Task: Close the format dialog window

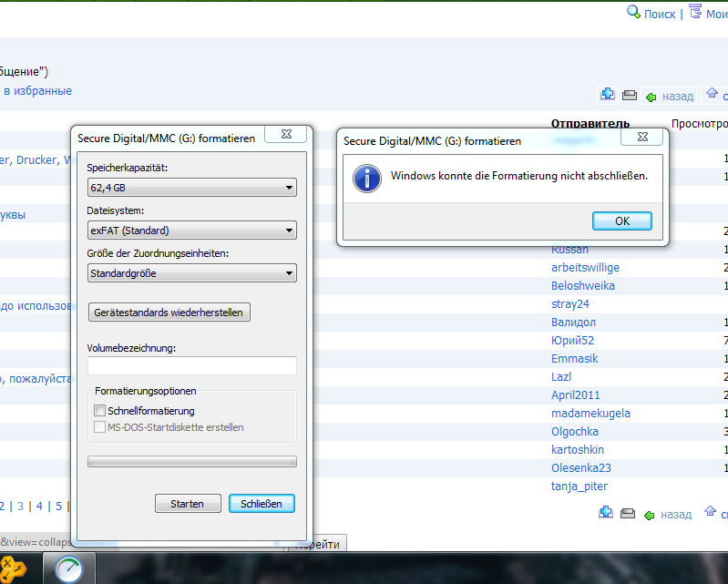Action: click(x=286, y=134)
